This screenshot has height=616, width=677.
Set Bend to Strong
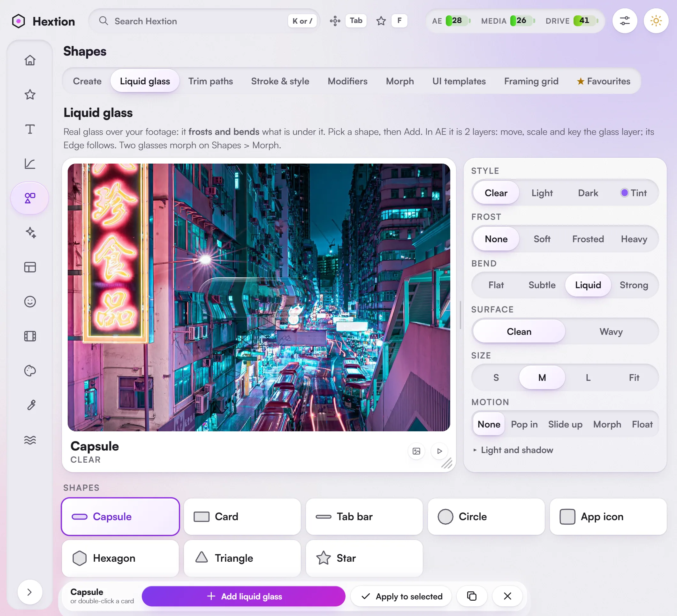click(x=634, y=285)
